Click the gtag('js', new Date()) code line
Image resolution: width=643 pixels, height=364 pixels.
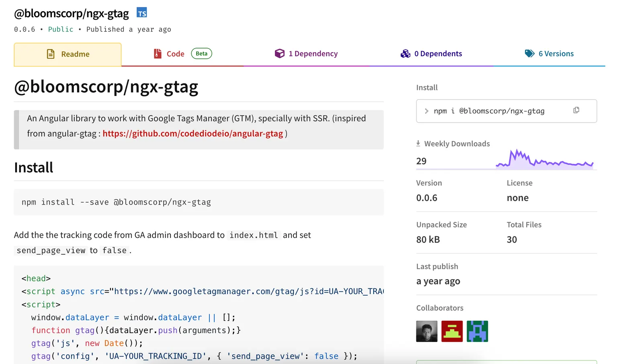pos(87,343)
